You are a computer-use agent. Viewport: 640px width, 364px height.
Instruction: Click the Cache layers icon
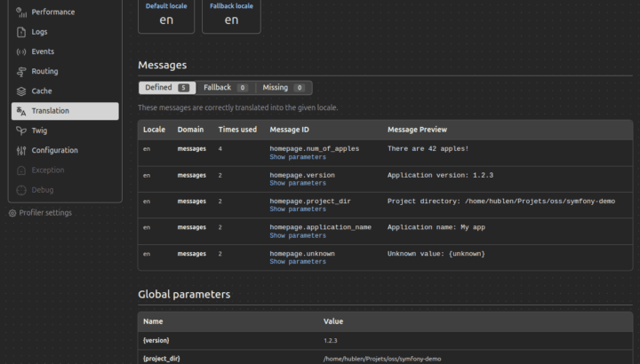pyautogui.click(x=21, y=91)
